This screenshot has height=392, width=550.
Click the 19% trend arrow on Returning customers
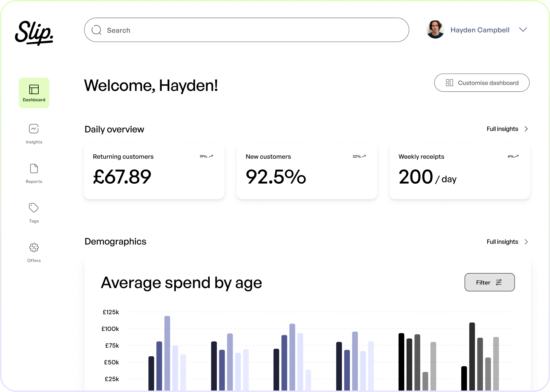point(211,156)
